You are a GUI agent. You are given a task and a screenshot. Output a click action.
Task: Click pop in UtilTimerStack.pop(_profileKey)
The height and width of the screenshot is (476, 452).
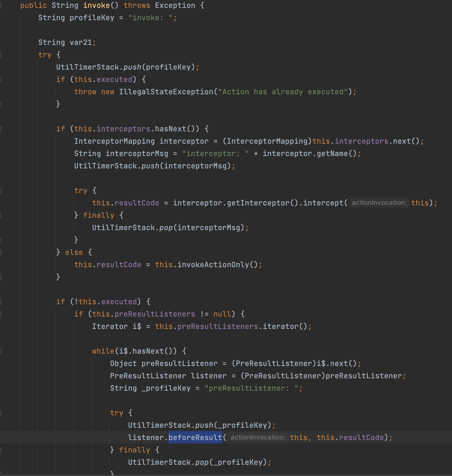tap(202, 462)
